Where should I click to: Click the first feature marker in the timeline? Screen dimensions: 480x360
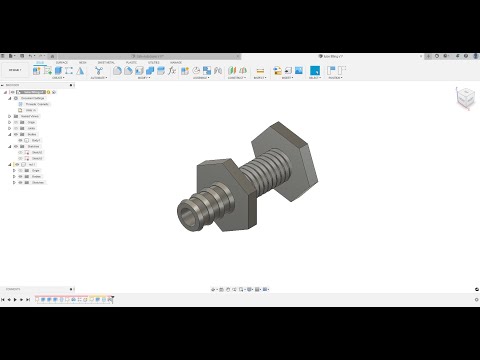click(x=37, y=300)
